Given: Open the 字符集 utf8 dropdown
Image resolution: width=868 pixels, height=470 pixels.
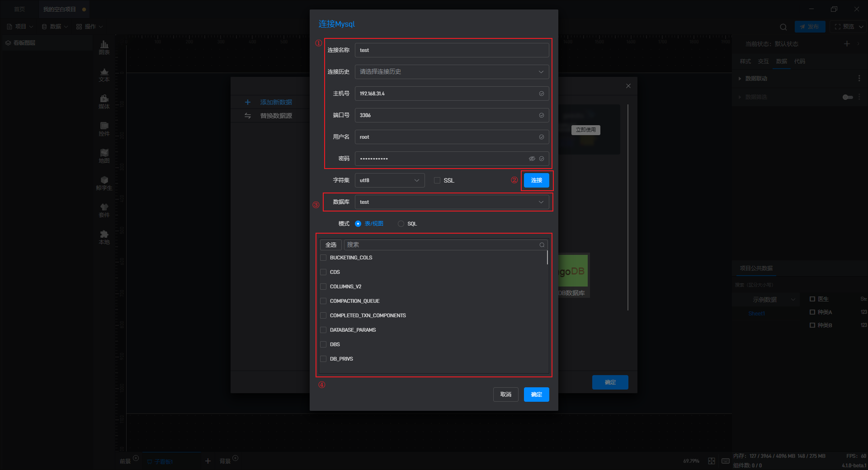Looking at the screenshot, I should tap(390, 180).
